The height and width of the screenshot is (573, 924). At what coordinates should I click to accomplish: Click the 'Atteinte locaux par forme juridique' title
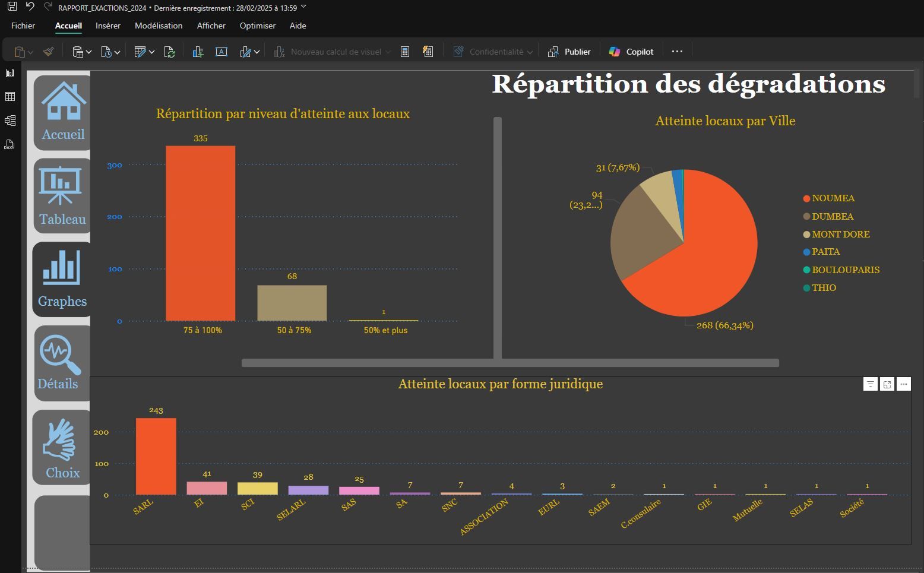click(x=501, y=384)
